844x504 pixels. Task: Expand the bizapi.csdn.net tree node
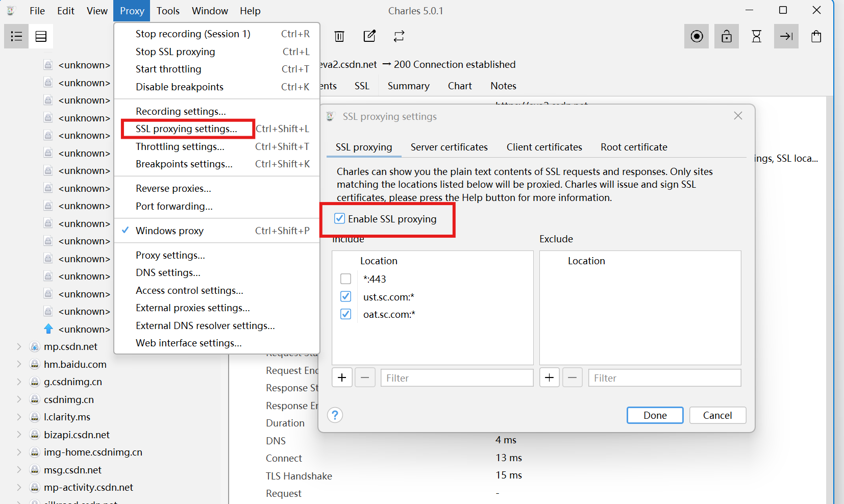tap(19, 435)
